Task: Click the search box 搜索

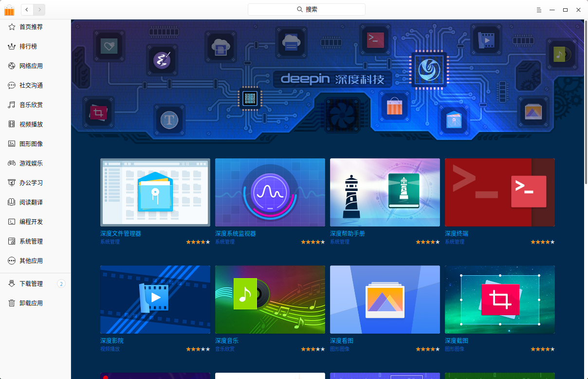Action: 307,9
